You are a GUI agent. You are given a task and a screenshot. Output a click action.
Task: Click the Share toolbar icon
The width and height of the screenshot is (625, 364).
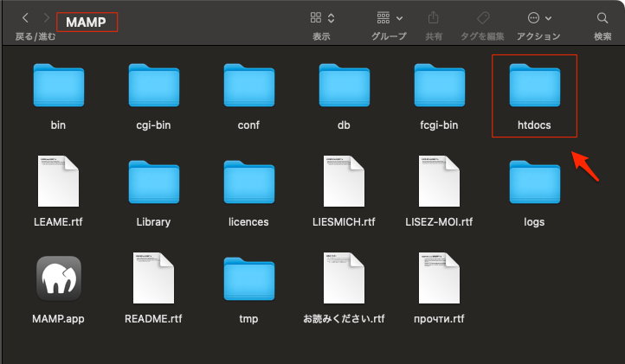(434, 18)
